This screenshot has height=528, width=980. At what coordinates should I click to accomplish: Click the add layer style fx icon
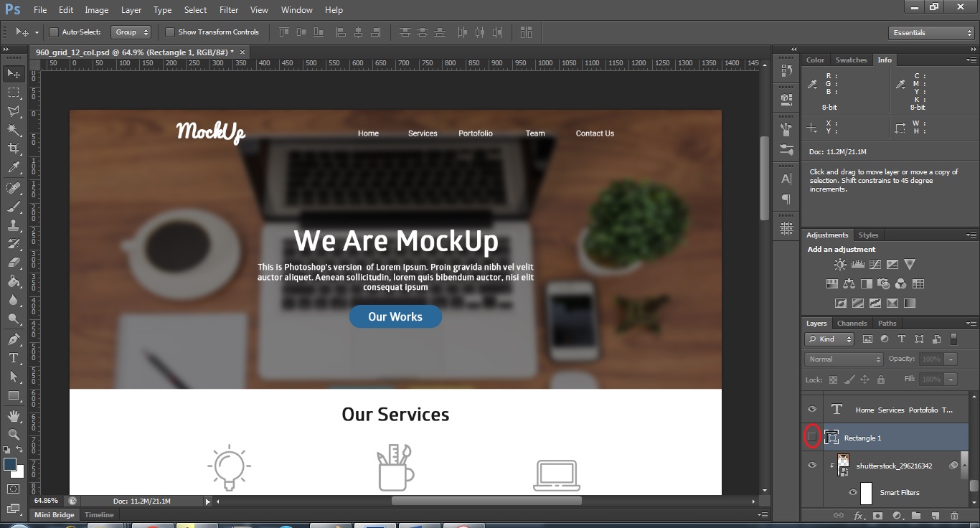[x=859, y=516]
